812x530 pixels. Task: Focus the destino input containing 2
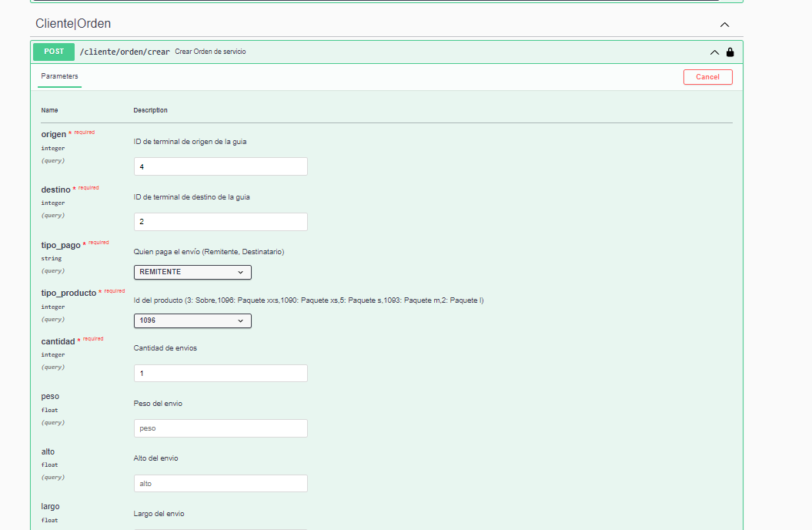pos(220,222)
